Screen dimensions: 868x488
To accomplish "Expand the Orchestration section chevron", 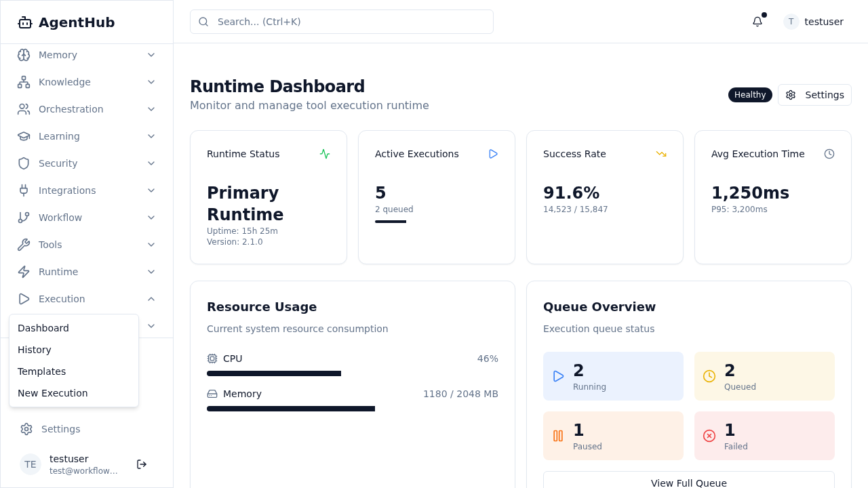I will [x=151, y=109].
